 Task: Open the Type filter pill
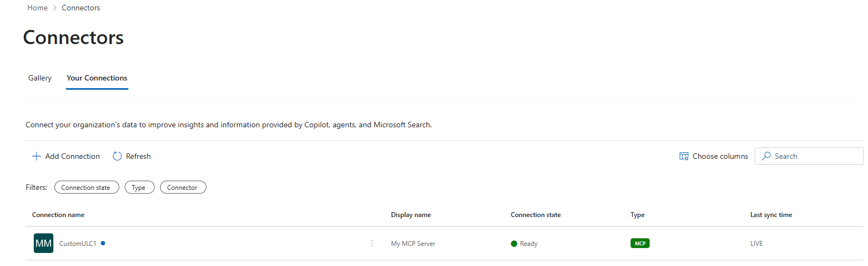(x=139, y=187)
